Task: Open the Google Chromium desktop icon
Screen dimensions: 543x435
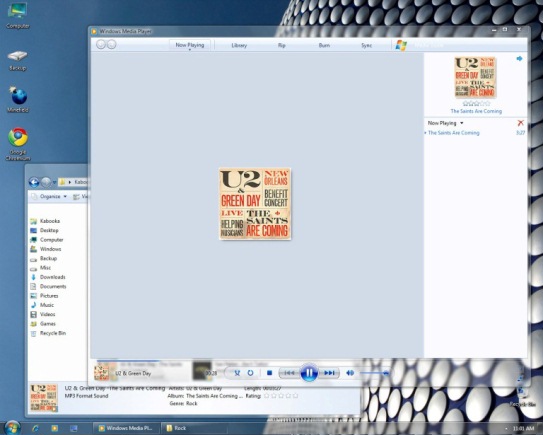Action: [x=18, y=144]
